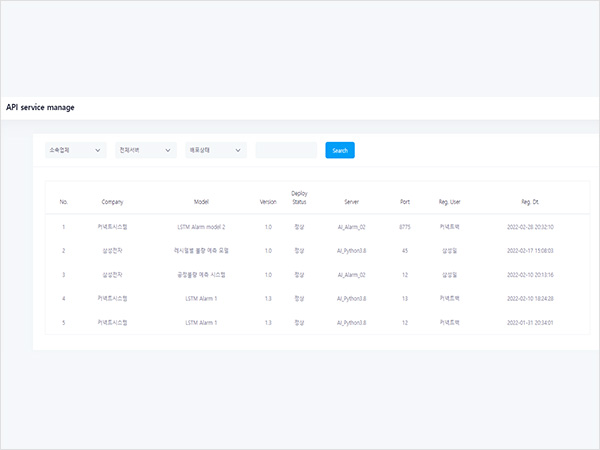The width and height of the screenshot is (600, 450).
Task: Click the Model column header
Action: point(201,201)
